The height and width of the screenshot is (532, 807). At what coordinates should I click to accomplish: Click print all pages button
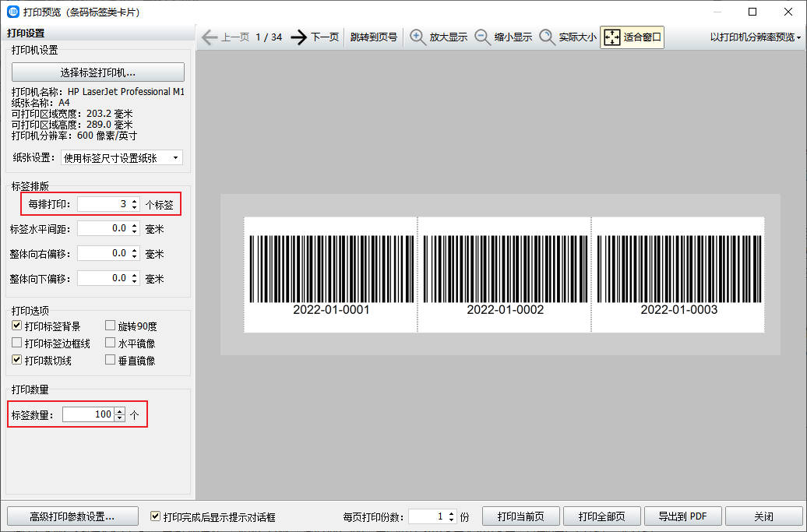[x=601, y=516]
